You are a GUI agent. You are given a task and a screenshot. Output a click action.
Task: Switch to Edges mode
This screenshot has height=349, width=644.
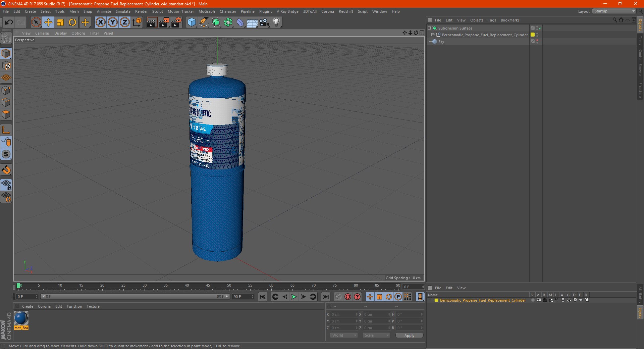click(6, 102)
